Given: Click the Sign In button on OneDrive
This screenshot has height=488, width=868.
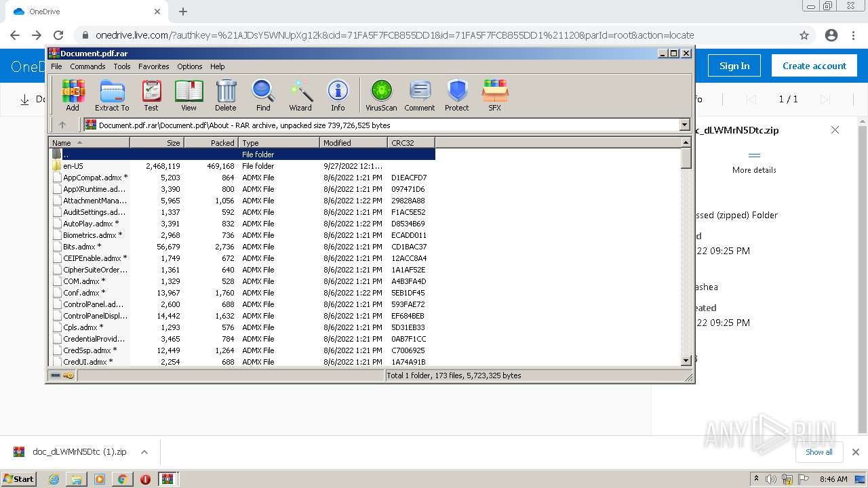Looking at the screenshot, I should [734, 66].
